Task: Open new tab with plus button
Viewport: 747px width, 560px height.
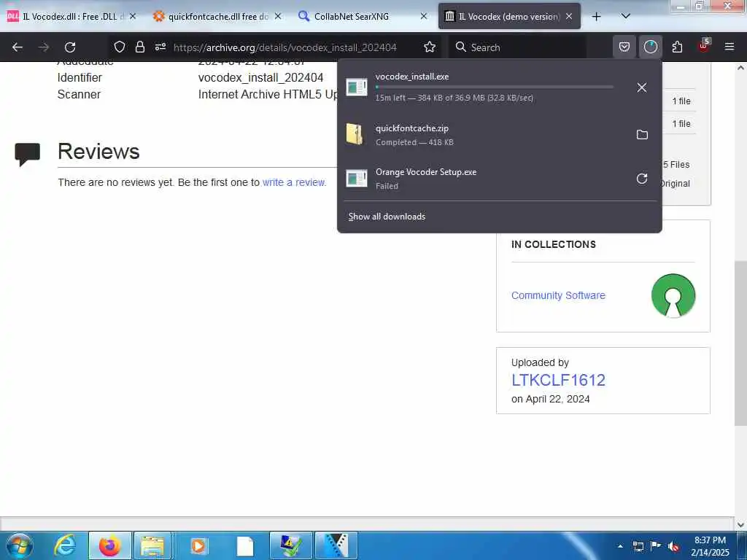Action: pos(596,17)
